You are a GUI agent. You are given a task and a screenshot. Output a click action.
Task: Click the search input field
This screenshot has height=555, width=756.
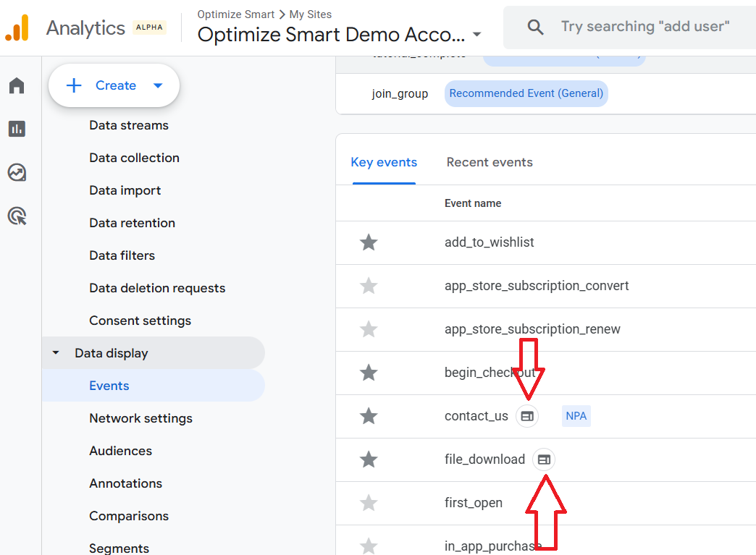644,27
